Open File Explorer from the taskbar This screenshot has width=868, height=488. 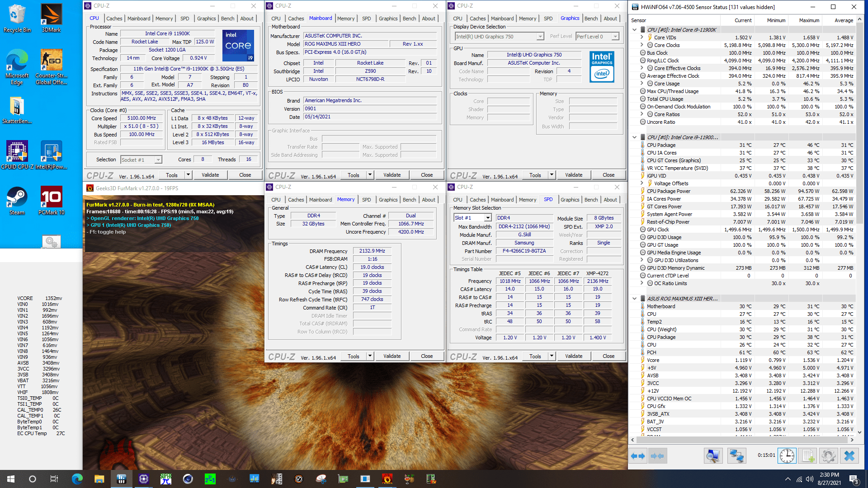[99, 479]
